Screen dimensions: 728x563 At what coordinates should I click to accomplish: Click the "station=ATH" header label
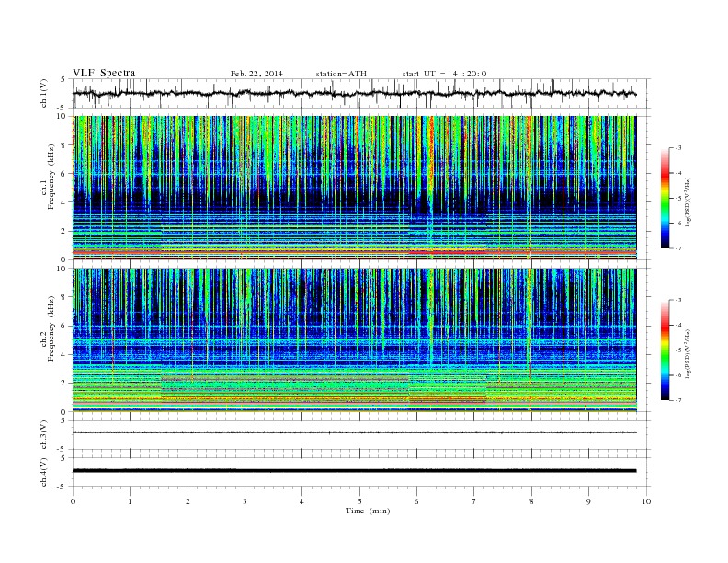click(341, 74)
